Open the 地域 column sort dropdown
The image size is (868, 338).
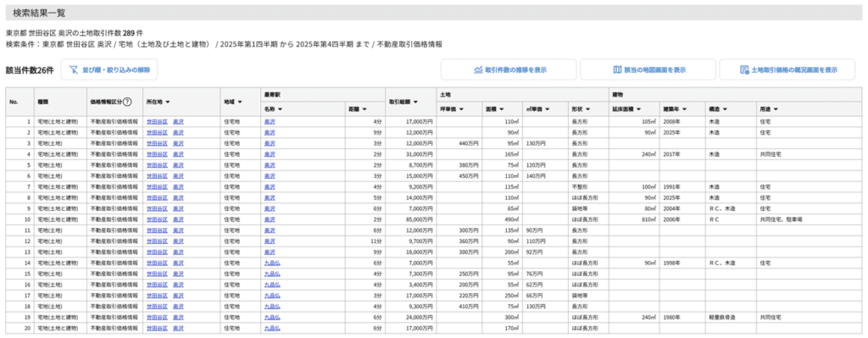pos(240,102)
